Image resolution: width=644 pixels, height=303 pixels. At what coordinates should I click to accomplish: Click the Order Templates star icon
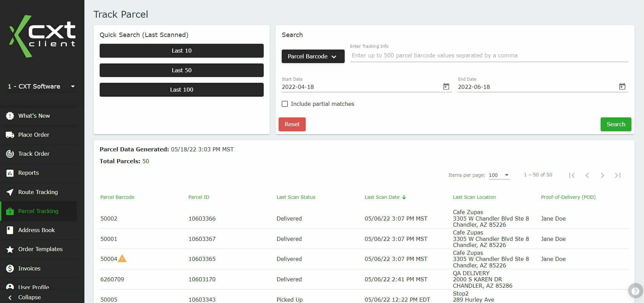tap(10, 249)
